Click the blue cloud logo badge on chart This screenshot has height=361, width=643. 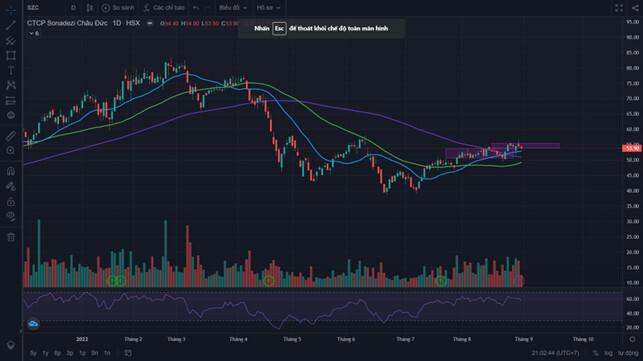33,324
